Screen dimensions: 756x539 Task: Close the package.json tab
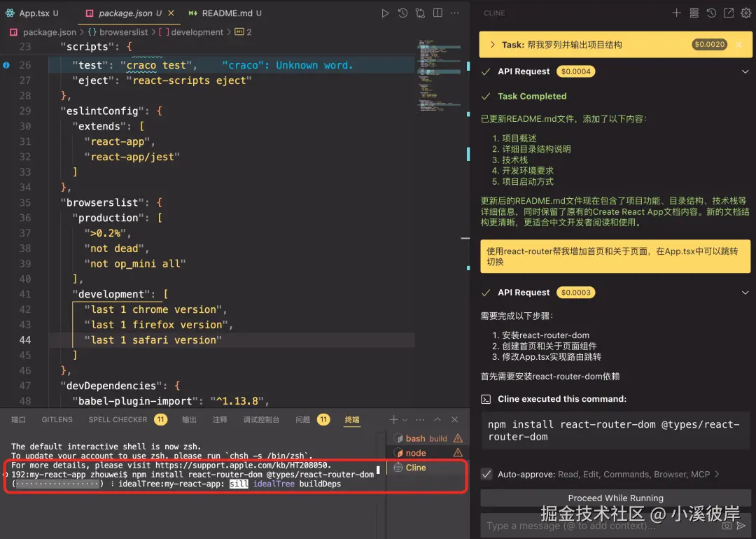point(171,13)
